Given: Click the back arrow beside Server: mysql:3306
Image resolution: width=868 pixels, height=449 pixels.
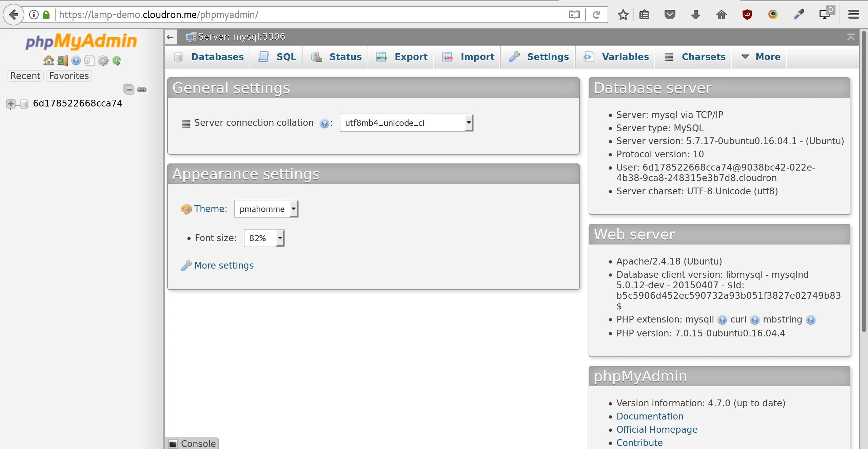Looking at the screenshot, I should [x=171, y=37].
